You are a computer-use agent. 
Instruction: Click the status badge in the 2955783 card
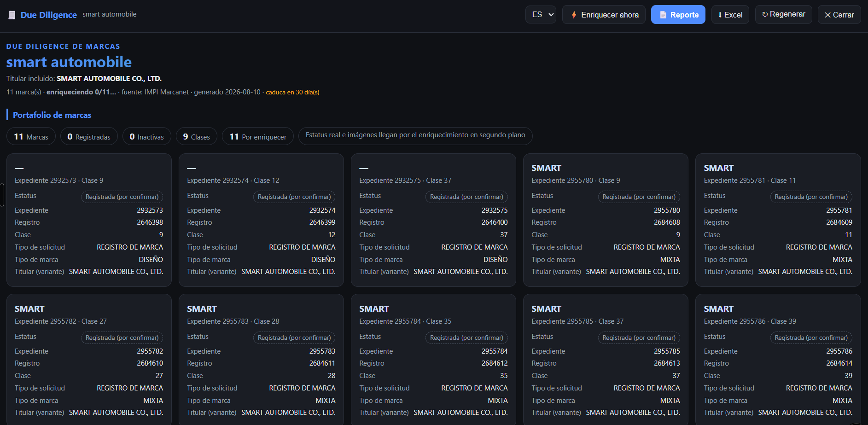point(294,338)
